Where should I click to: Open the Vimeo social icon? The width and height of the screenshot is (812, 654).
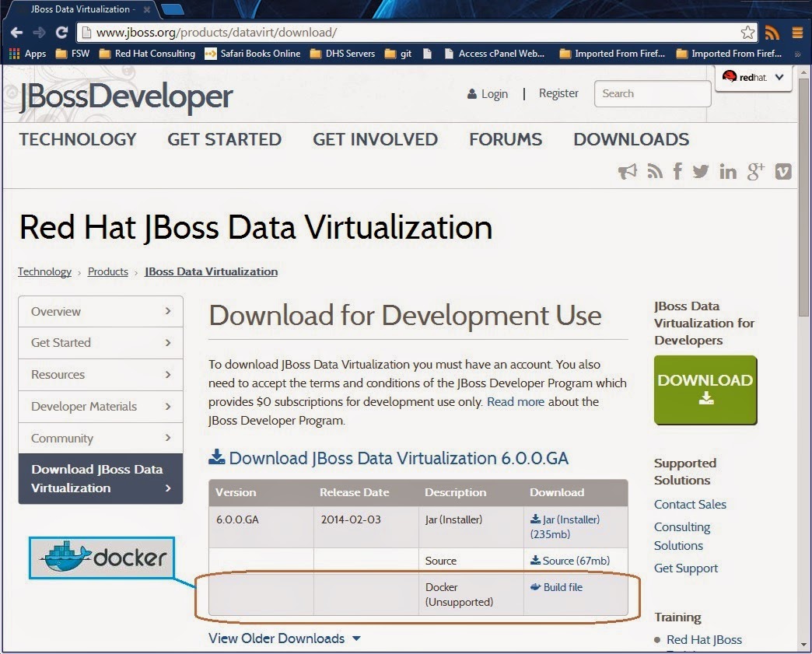pos(783,171)
